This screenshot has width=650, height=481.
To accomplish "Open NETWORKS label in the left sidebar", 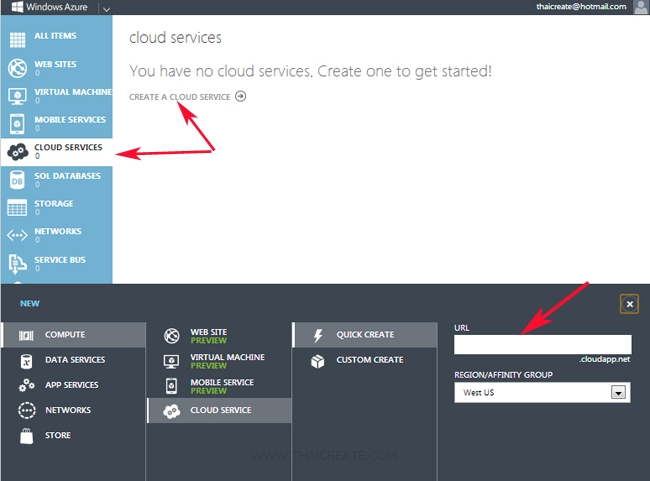I will (58, 231).
